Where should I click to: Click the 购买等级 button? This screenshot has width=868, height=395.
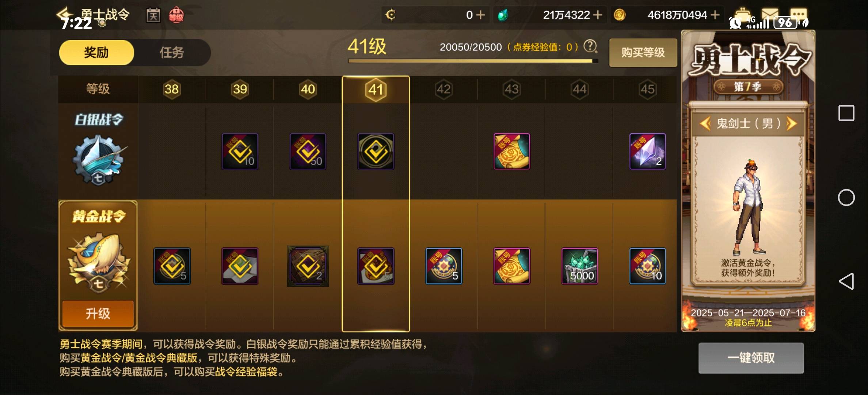click(643, 53)
